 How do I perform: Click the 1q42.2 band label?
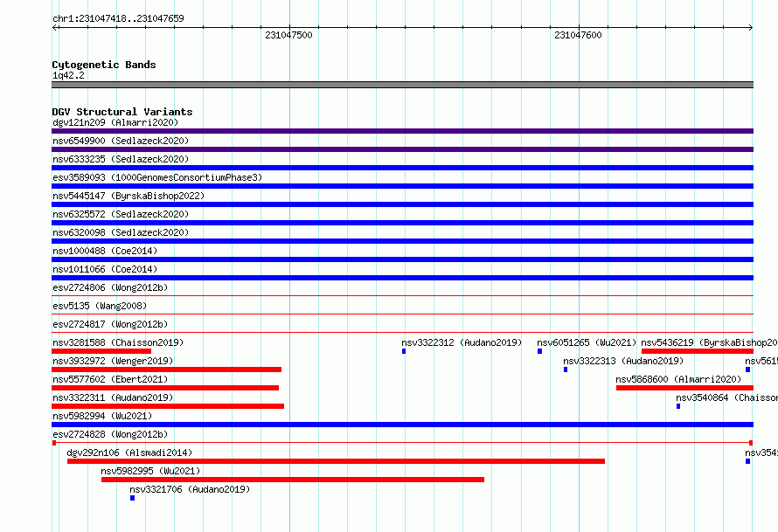68,75
